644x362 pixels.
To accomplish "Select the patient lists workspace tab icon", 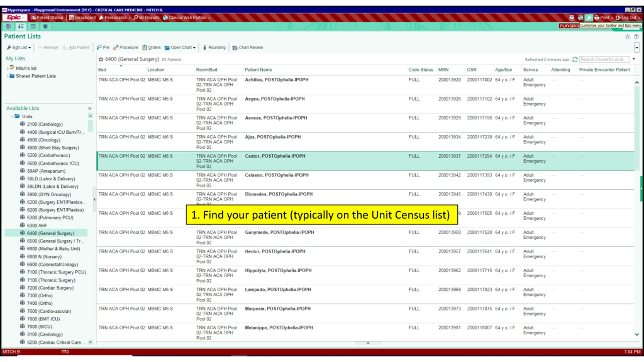I will pyautogui.click(x=21, y=26).
